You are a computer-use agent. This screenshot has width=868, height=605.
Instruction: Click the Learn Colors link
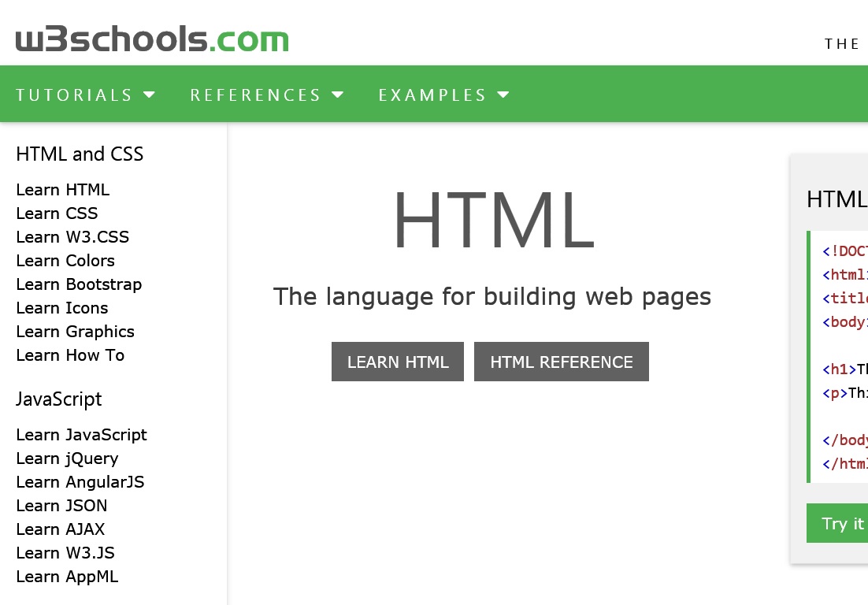click(65, 261)
